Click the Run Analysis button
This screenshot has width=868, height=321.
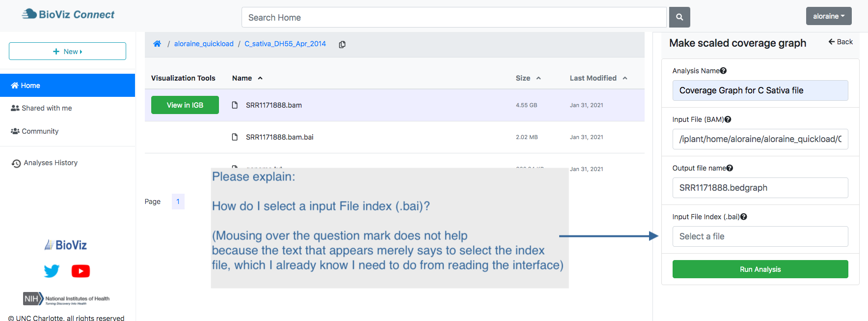tap(760, 269)
